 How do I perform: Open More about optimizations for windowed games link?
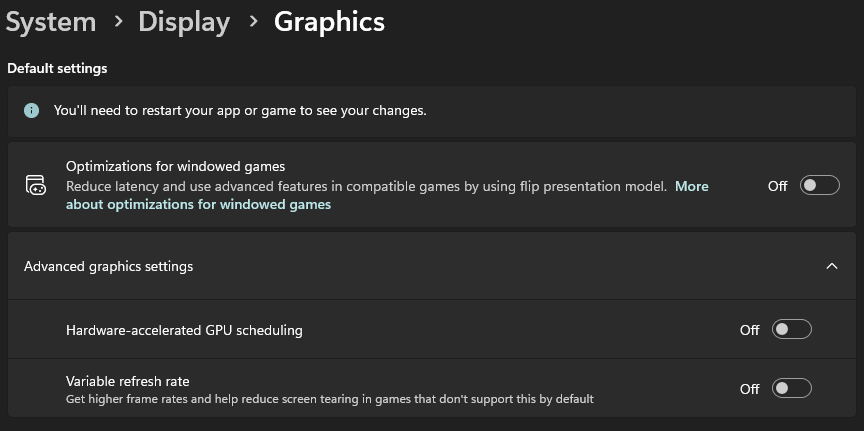point(198,204)
